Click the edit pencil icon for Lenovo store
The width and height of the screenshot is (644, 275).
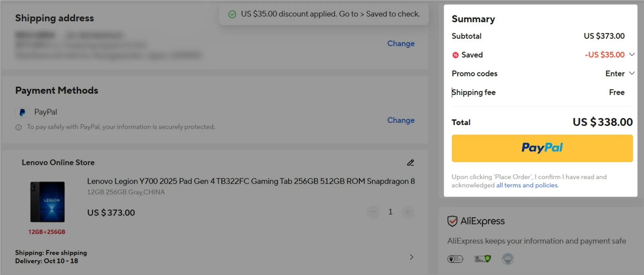411,163
